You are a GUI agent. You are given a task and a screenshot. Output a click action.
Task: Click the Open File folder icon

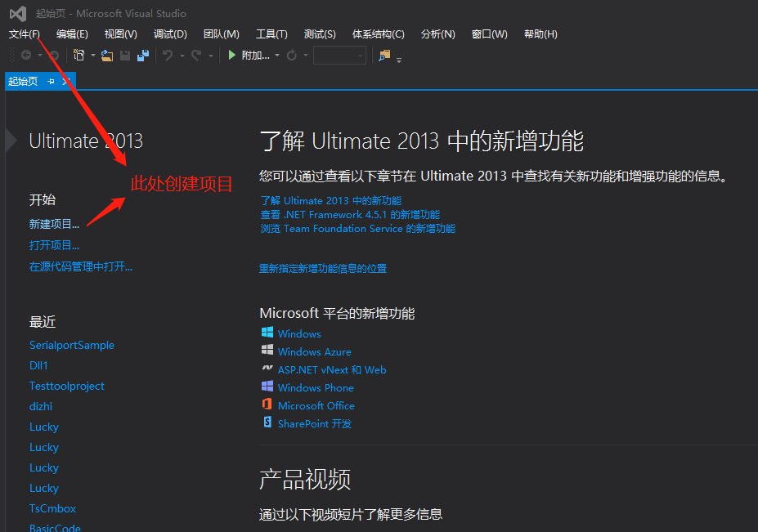pyautogui.click(x=107, y=56)
